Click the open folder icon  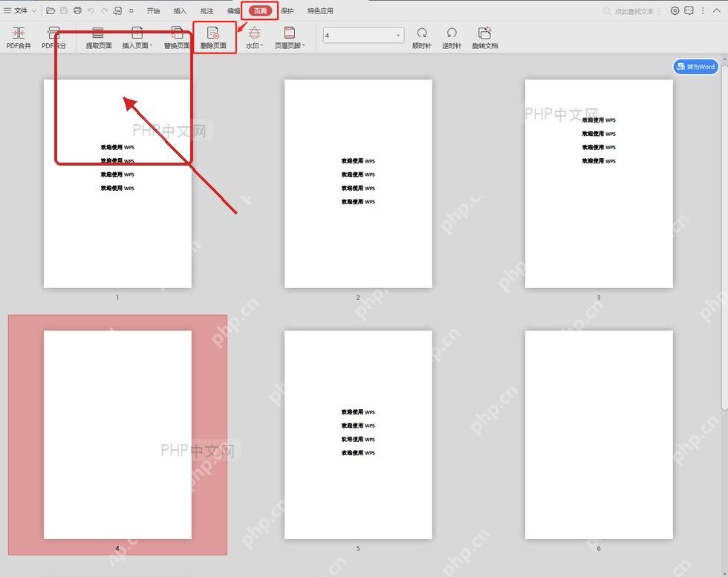[51, 10]
